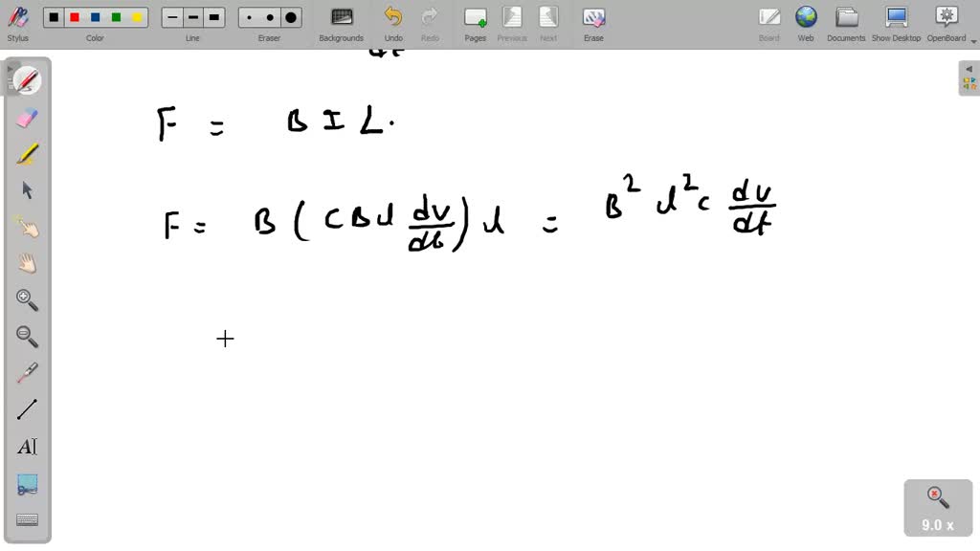
Task: Switch to Web mode
Action: pos(806,21)
